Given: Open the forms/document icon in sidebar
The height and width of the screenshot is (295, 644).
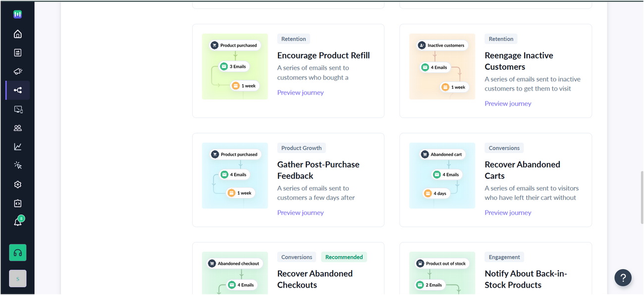Looking at the screenshot, I should [18, 52].
